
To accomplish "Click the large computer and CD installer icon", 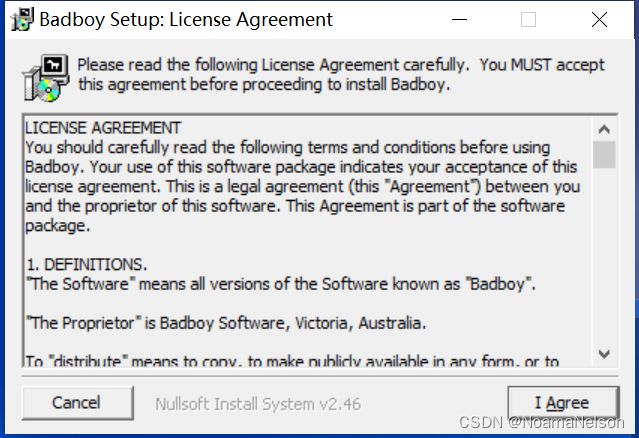I will tap(46, 78).
